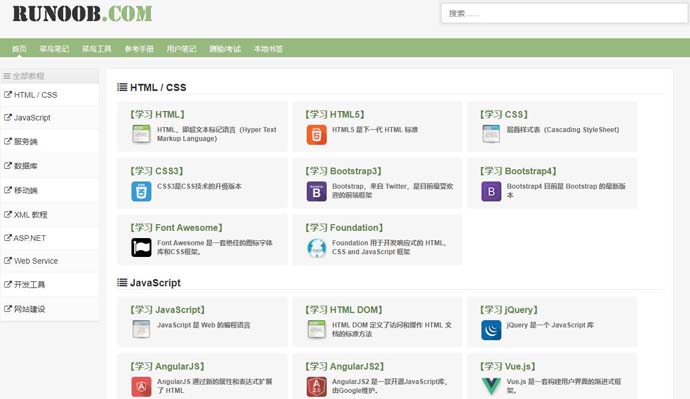690x399 pixels.
Task: Open the Font Awesome flag icon
Action: coord(141,248)
